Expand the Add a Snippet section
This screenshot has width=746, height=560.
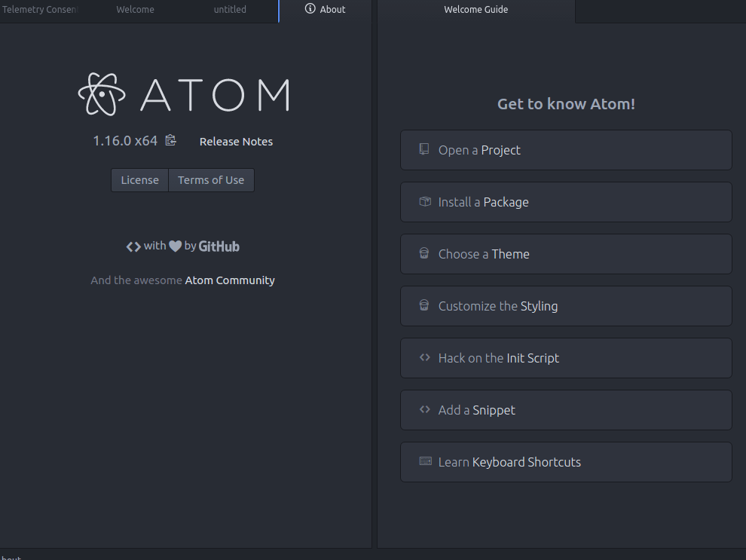566,410
